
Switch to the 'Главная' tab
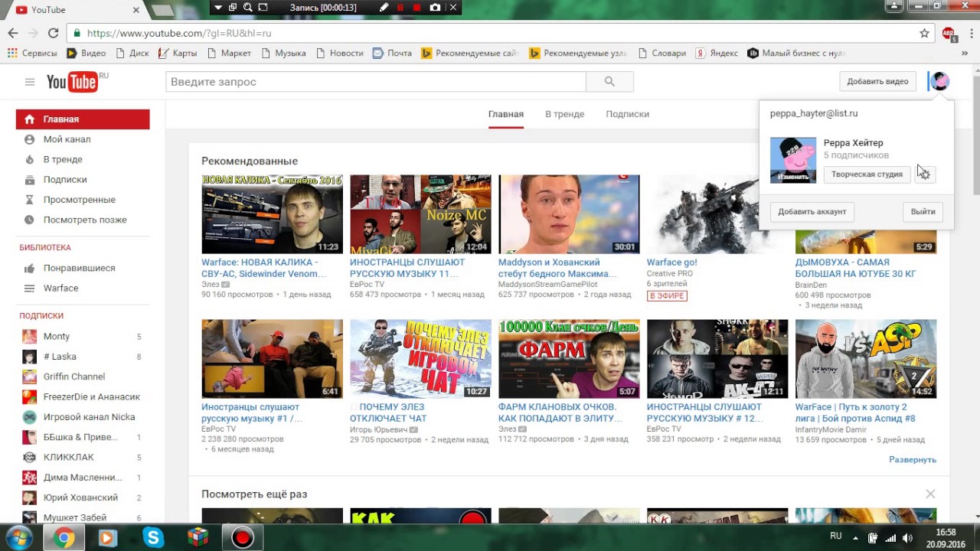coord(506,114)
